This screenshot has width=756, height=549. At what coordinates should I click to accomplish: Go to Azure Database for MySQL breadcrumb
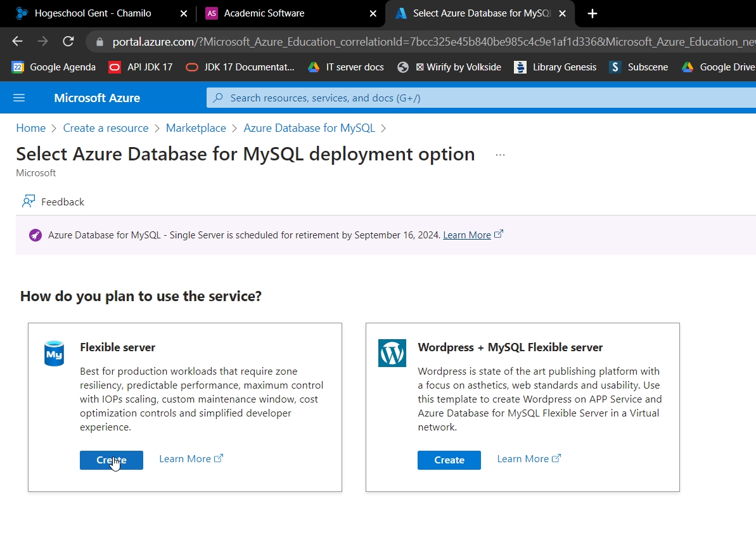309,128
